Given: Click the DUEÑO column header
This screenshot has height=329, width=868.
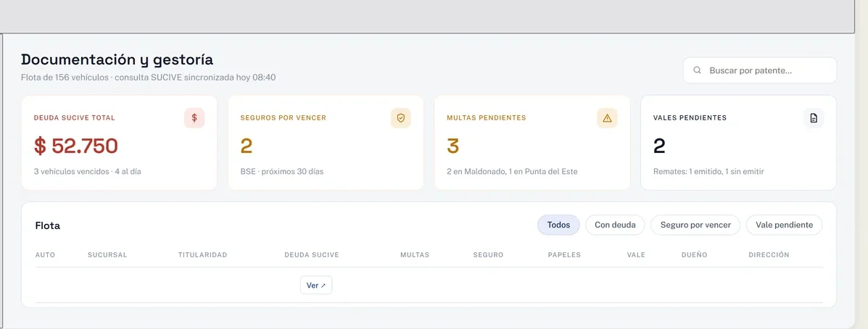Looking at the screenshot, I should [695, 255].
